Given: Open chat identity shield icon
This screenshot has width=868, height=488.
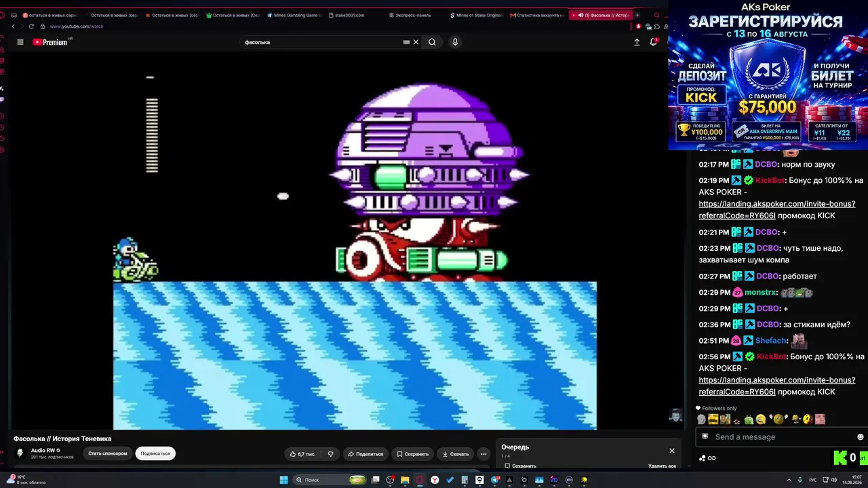Looking at the screenshot, I should point(705,436).
